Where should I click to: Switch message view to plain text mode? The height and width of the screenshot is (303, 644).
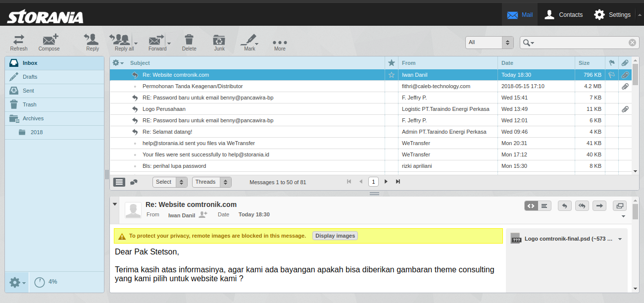click(545, 205)
